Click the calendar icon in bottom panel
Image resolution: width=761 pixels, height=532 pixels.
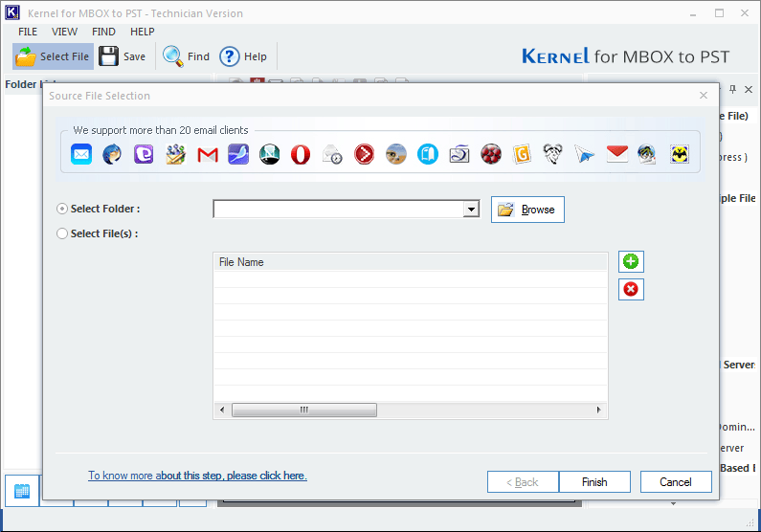pyautogui.click(x=22, y=491)
